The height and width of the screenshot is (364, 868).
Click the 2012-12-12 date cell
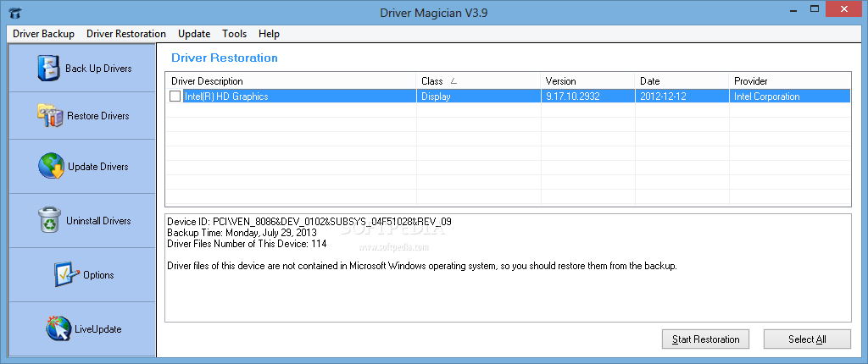[x=682, y=97]
